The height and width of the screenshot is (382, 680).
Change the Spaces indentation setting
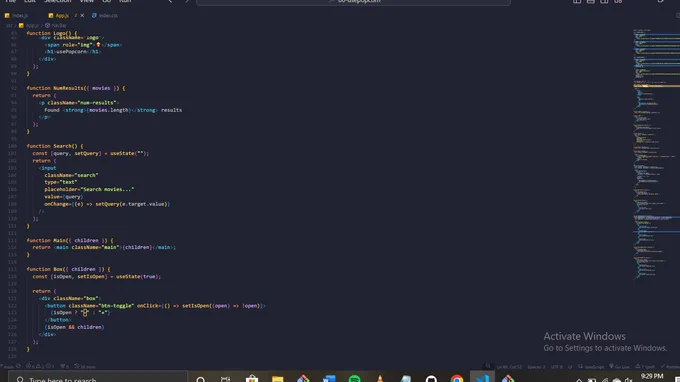coord(536,367)
